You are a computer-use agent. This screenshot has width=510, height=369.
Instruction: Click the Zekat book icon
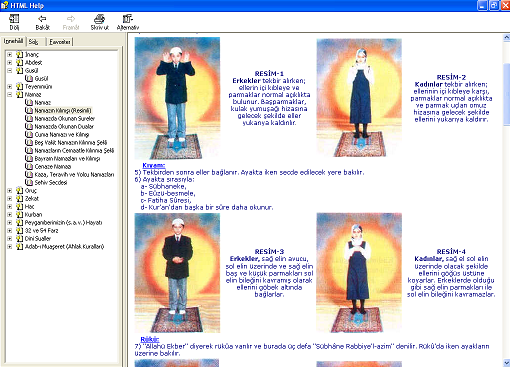click(x=19, y=198)
